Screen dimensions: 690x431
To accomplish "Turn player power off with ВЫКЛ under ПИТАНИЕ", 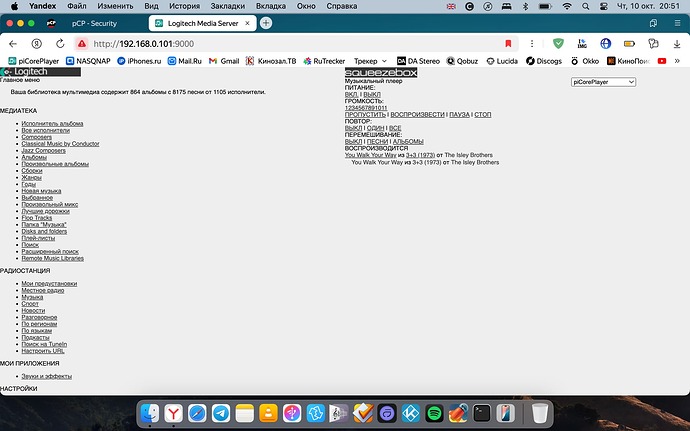I will coord(372,94).
